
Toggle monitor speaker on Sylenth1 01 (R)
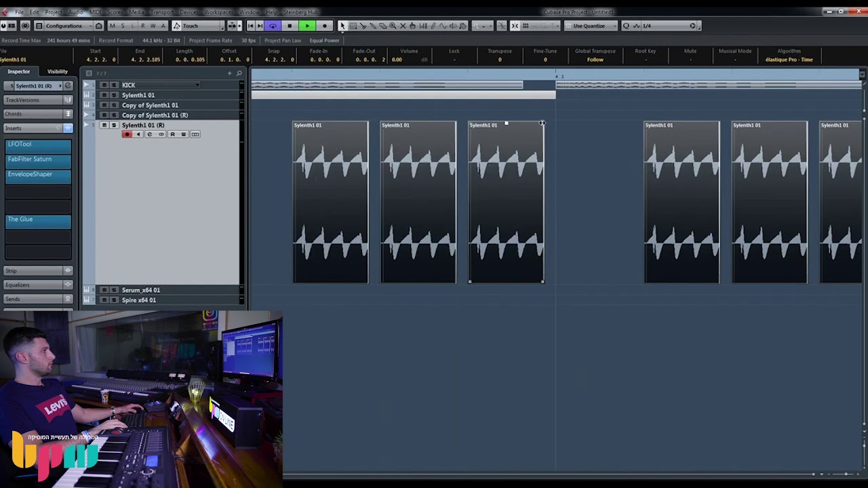coord(138,134)
